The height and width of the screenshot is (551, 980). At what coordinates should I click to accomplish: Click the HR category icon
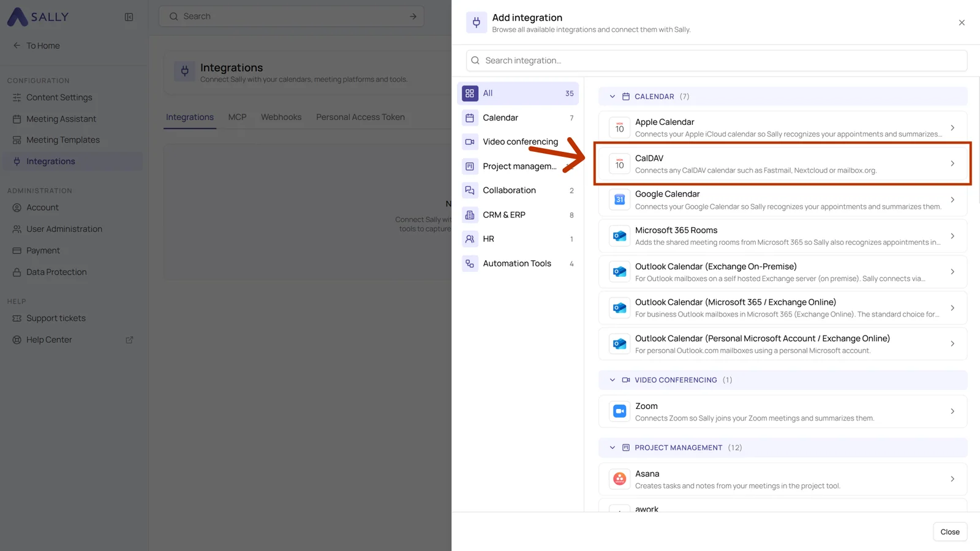[470, 239]
